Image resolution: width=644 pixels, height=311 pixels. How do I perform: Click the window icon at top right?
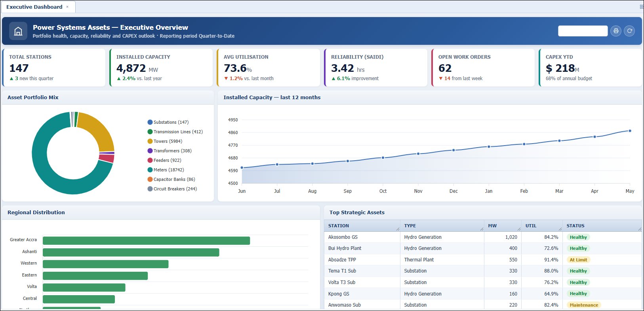pos(641,7)
